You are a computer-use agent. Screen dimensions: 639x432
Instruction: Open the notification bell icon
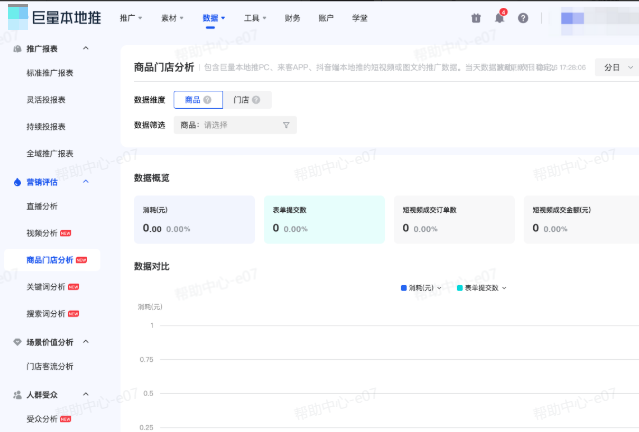click(499, 18)
